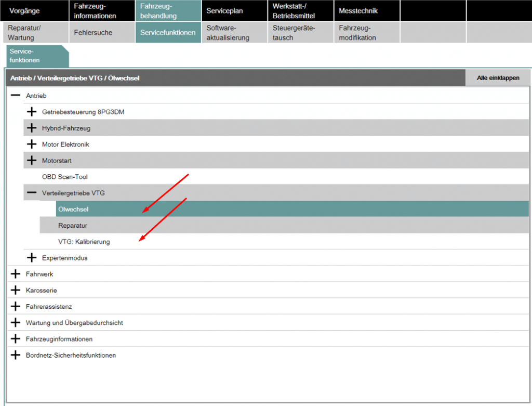This screenshot has width=532, height=406.
Task: Click plus icon next to Karosserie
Action: pos(16,290)
